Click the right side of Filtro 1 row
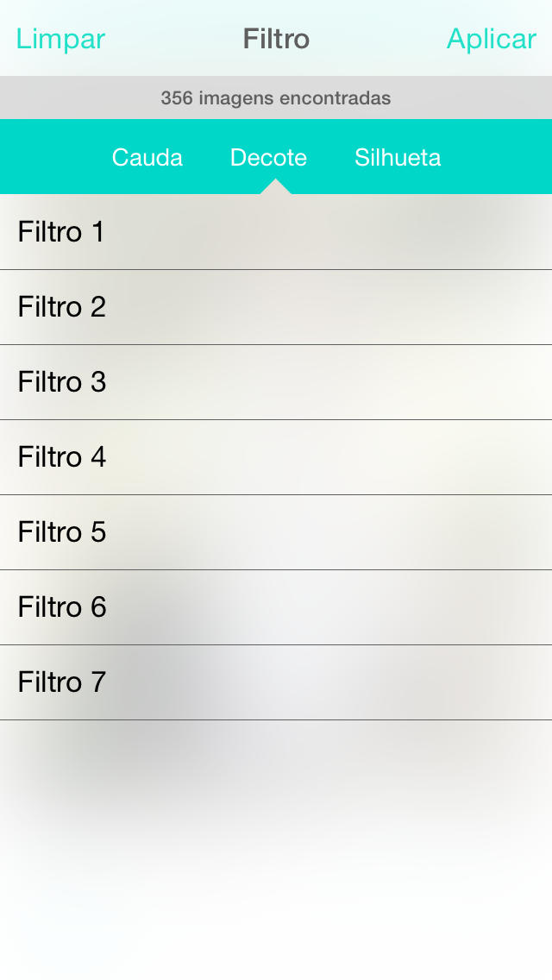The image size is (552, 980). pyautogui.click(x=466, y=232)
